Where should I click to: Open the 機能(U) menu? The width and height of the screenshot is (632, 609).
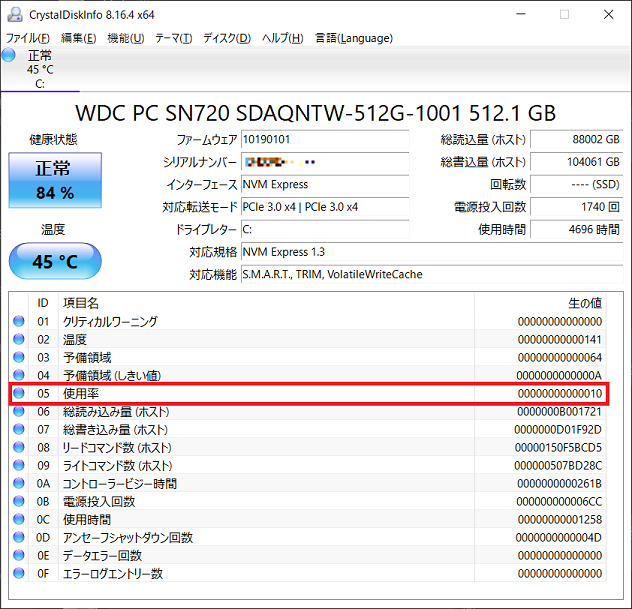(126, 38)
